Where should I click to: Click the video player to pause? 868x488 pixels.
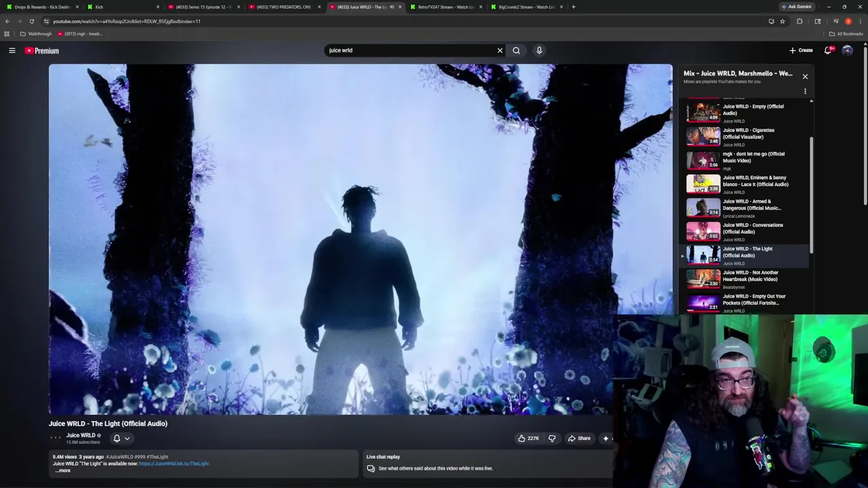360,239
